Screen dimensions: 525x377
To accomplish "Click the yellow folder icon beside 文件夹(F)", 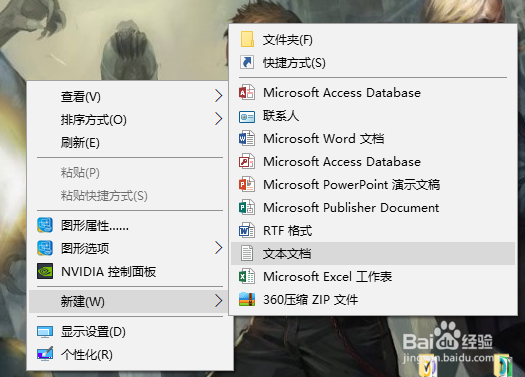I will click(247, 39).
